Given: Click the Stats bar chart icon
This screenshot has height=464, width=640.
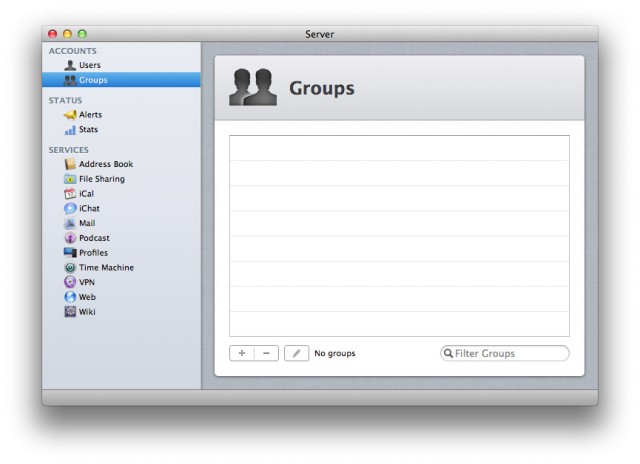Looking at the screenshot, I should click(x=70, y=130).
